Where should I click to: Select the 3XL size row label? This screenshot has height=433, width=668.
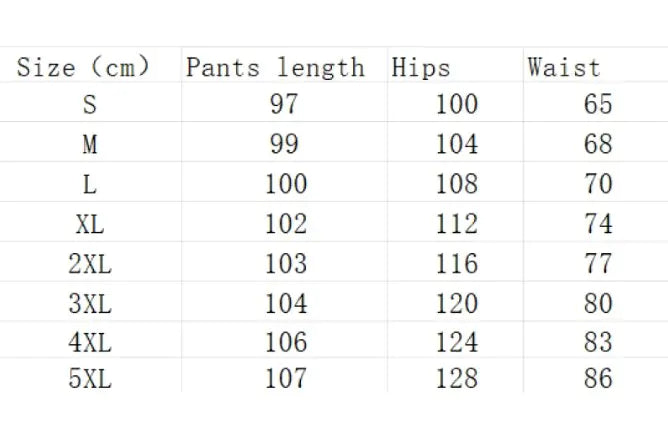[90, 303]
